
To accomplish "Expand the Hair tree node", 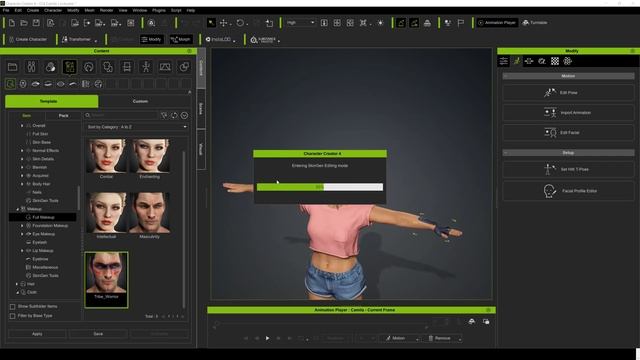I will tap(17, 284).
